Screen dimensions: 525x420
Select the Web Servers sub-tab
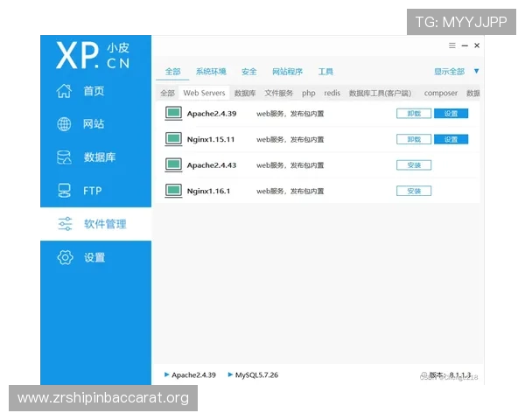point(204,93)
